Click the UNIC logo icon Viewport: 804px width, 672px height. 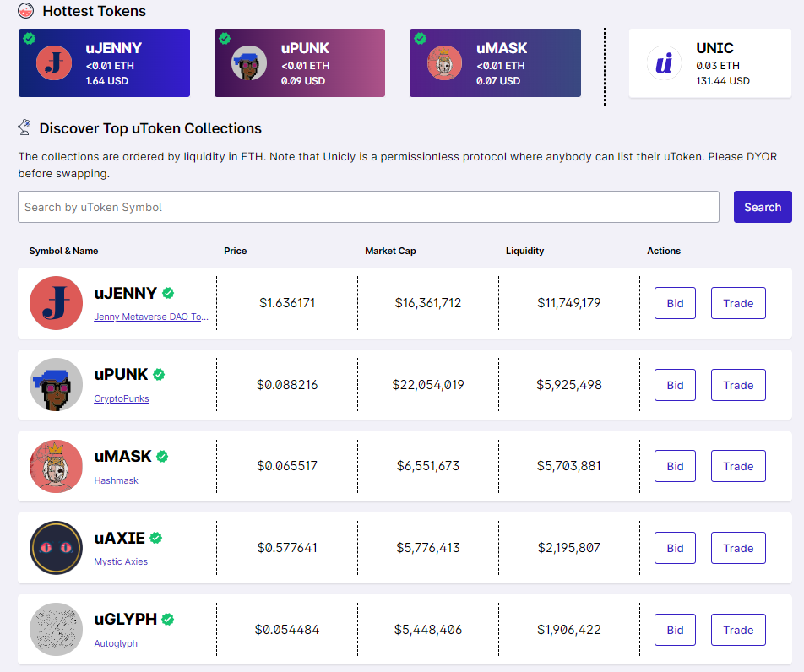point(664,63)
